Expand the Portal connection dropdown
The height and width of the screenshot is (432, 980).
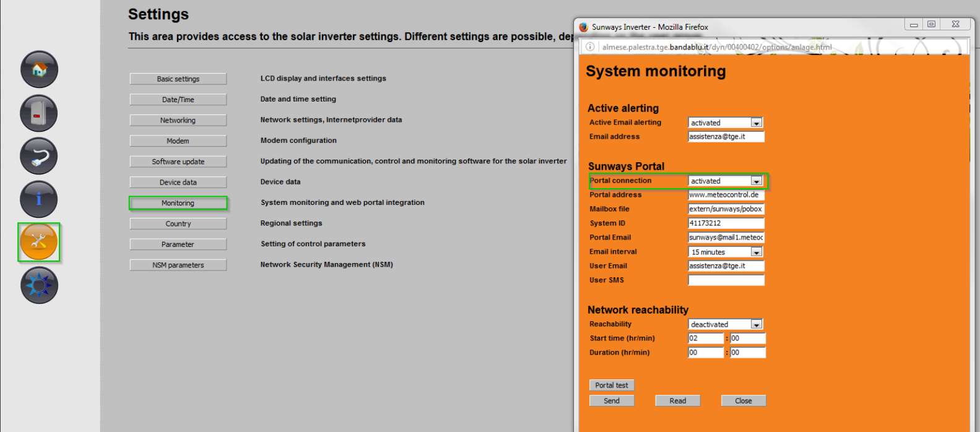[x=726, y=181]
